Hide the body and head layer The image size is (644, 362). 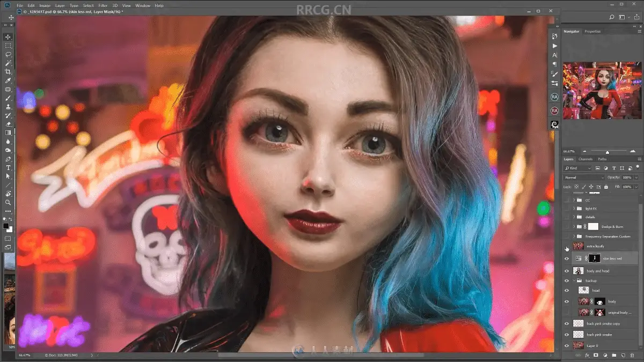pos(567,271)
